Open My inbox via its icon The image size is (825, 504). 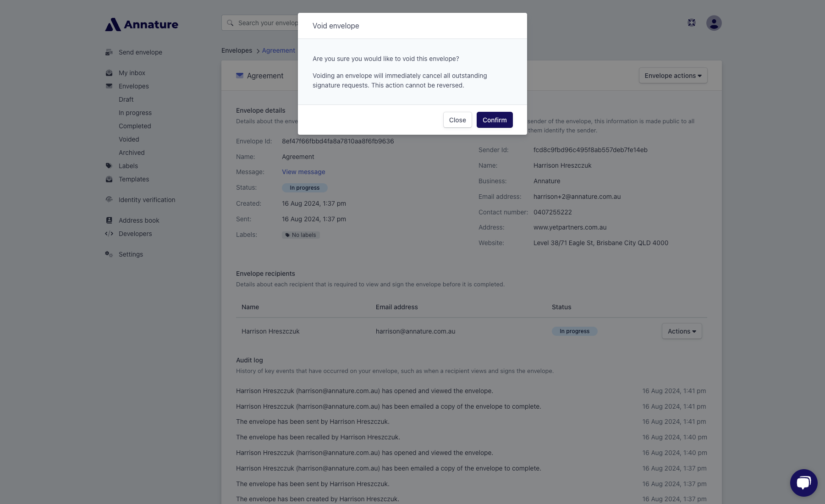109,73
